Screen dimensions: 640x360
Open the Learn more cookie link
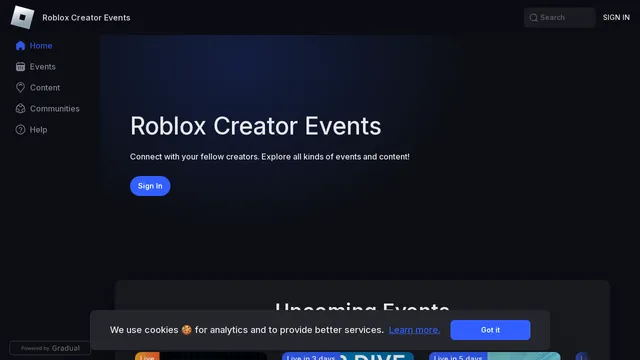click(x=414, y=330)
